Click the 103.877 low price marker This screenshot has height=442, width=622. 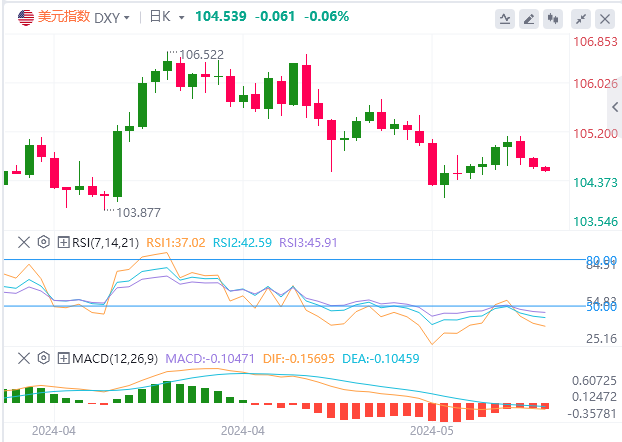click(x=139, y=212)
